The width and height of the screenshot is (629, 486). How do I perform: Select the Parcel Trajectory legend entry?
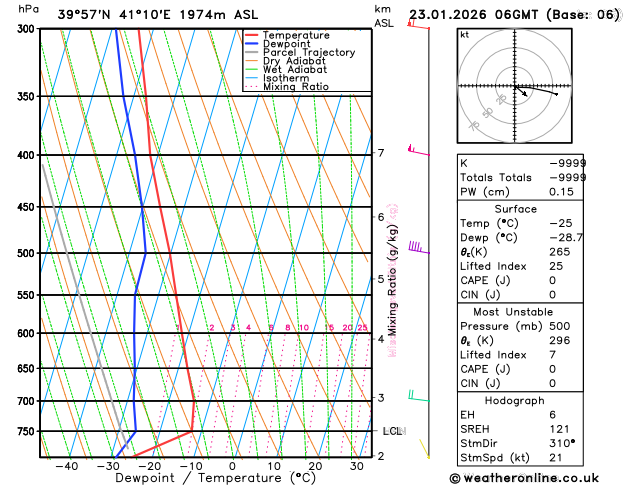[x=300, y=53]
